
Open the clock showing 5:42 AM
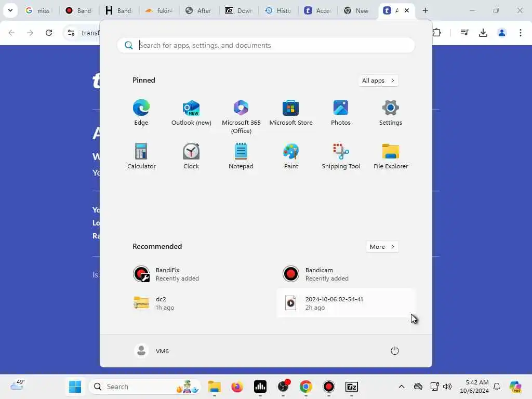point(474,387)
